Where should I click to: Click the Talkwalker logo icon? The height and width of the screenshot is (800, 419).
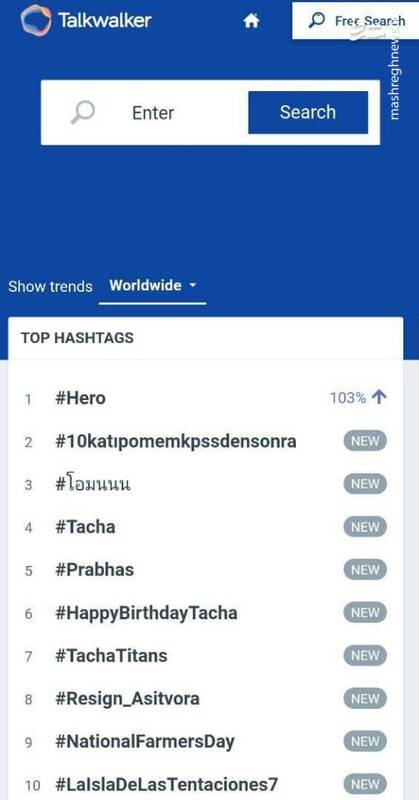pos(36,20)
